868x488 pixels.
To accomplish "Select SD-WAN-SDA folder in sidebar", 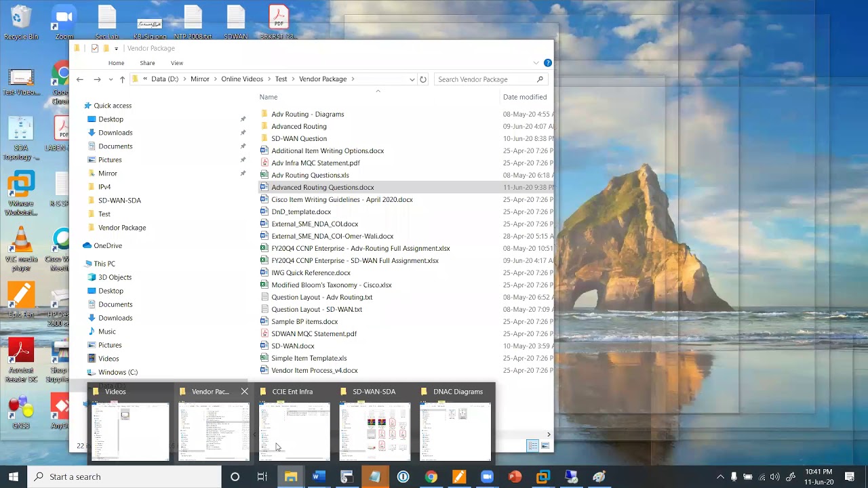I will pos(119,201).
